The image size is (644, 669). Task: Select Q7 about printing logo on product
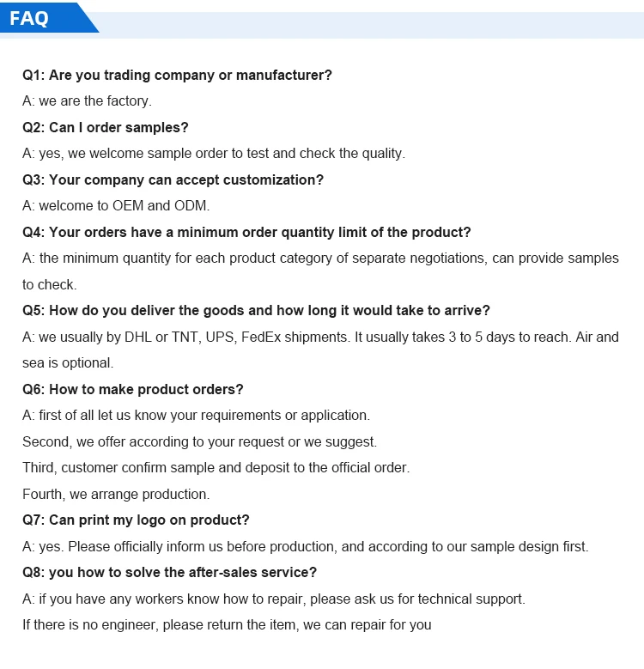click(136, 520)
